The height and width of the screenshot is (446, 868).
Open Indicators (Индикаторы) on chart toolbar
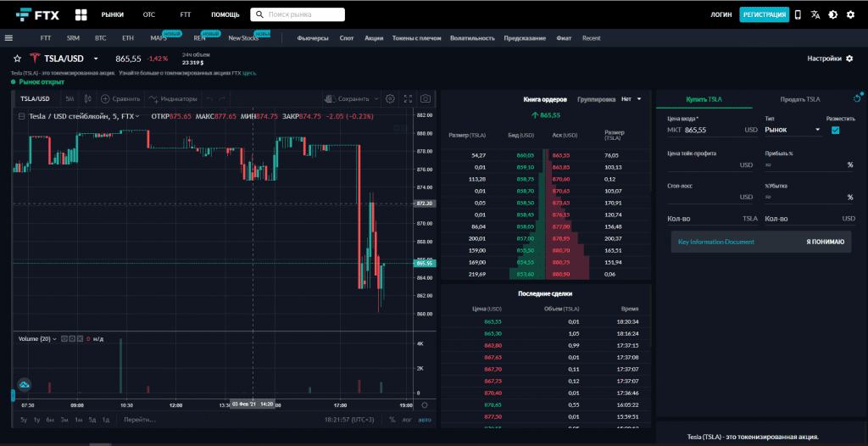point(173,99)
